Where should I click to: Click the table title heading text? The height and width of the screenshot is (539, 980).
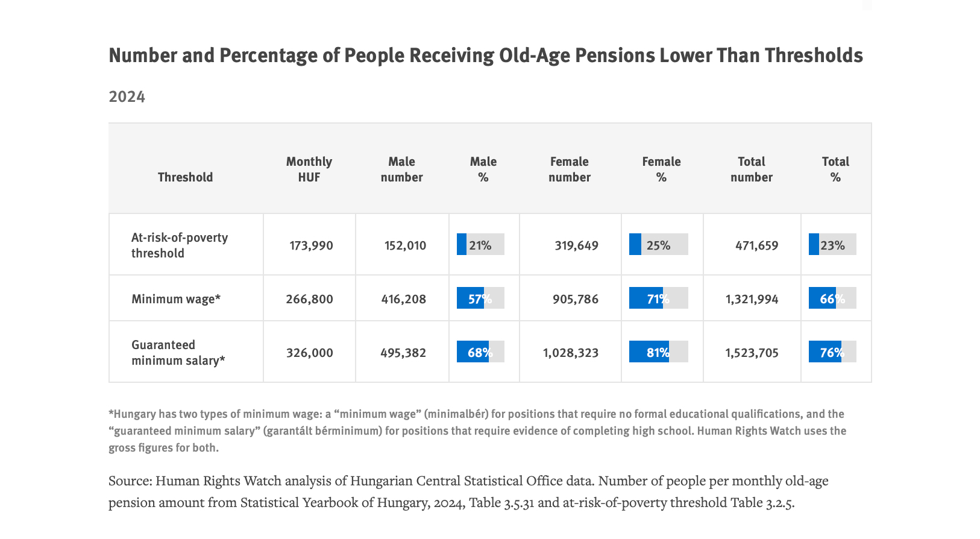click(x=485, y=55)
